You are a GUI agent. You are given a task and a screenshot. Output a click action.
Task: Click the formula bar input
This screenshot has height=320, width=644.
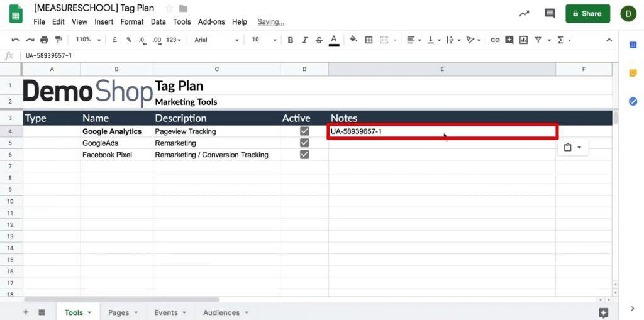[319, 55]
